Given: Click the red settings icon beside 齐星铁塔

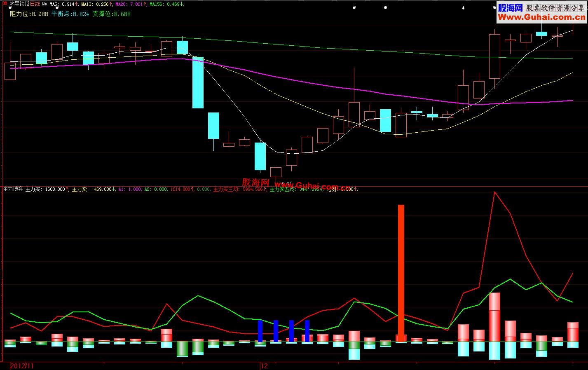Looking at the screenshot, I should click(x=5, y=4).
